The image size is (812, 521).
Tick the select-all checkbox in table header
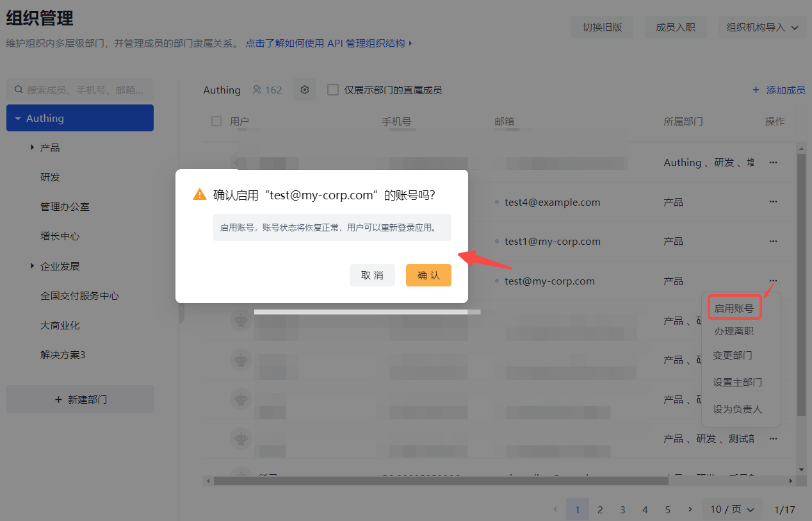click(x=216, y=121)
